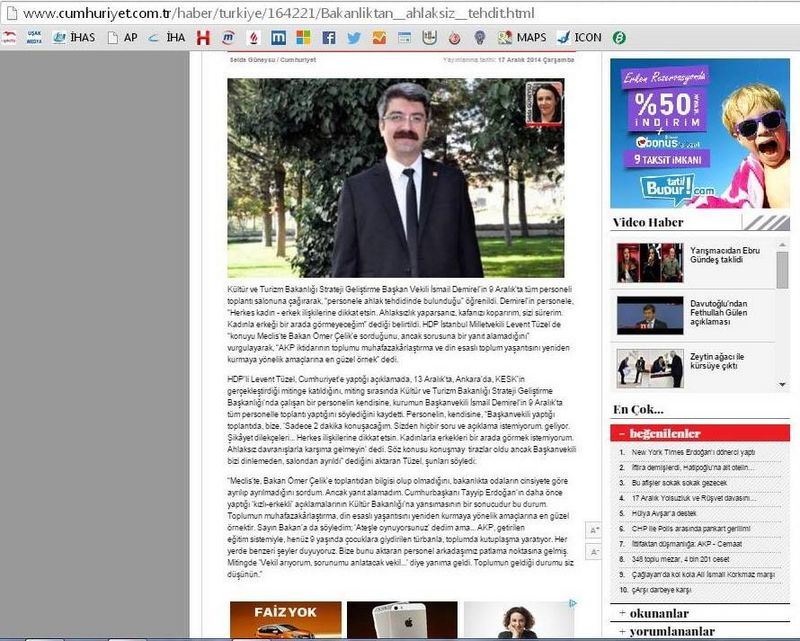The image size is (800, 641).
Task: Open the Uşak Medya bookmark icon
Action: click(34, 37)
